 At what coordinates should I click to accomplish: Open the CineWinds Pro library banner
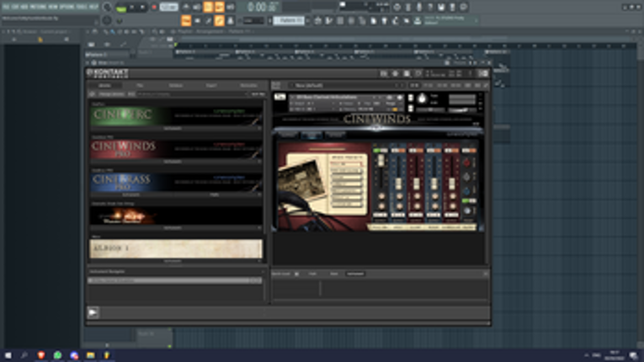[x=176, y=149]
